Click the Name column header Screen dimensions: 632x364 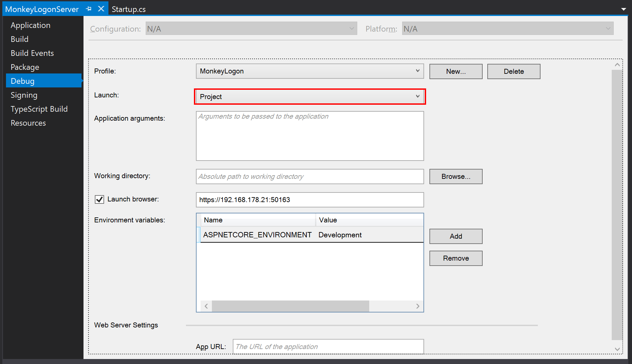258,220
